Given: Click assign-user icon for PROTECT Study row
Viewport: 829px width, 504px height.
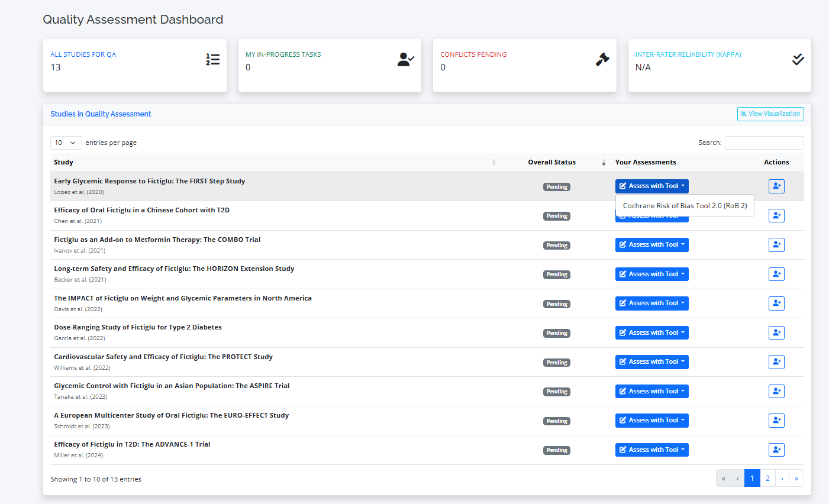Looking at the screenshot, I should [776, 362].
